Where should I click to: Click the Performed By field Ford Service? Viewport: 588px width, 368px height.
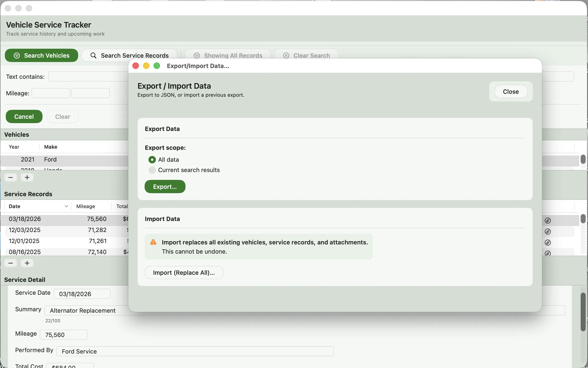click(195, 351)
